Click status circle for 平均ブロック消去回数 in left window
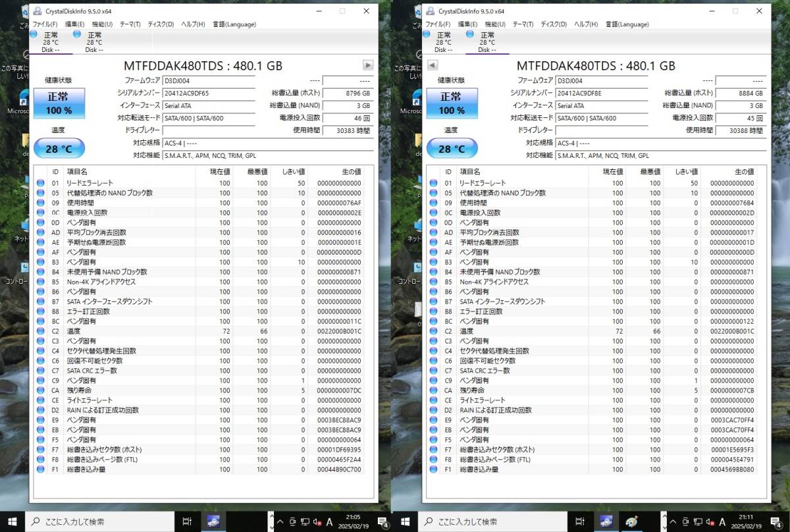This screenshot has width=790, height=532. pyautogui.click(x=40, y=232)
